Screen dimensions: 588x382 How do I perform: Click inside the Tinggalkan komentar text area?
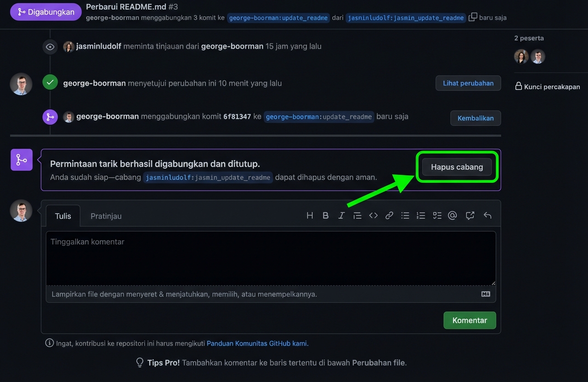coord(271,258)
